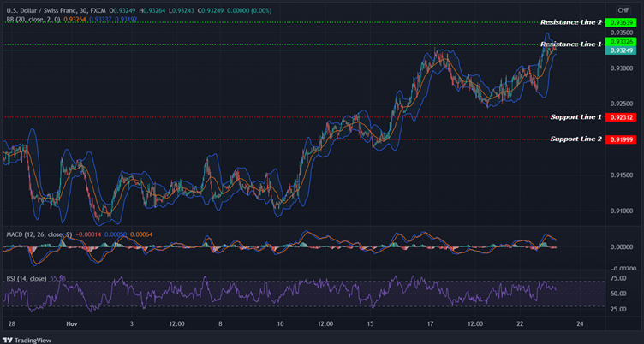Click the U.S. Dollar / Swiss Franc title
644x344 pixels.
pos(41,9)
